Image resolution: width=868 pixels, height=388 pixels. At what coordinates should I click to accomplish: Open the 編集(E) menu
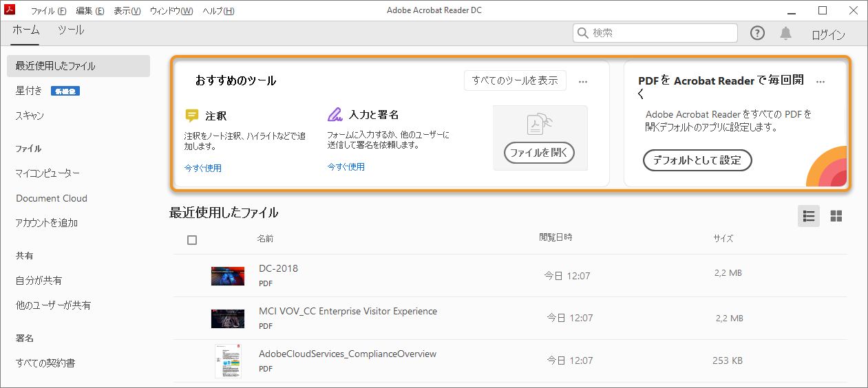click(90, 11)
